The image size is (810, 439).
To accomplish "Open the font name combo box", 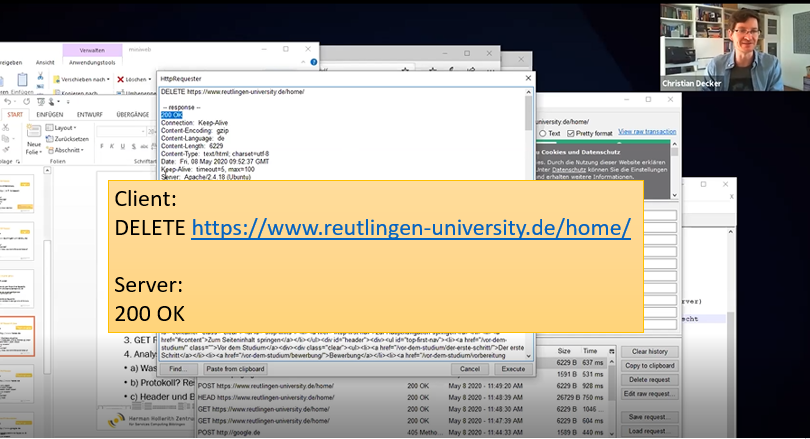I will [x=120, y=132].
